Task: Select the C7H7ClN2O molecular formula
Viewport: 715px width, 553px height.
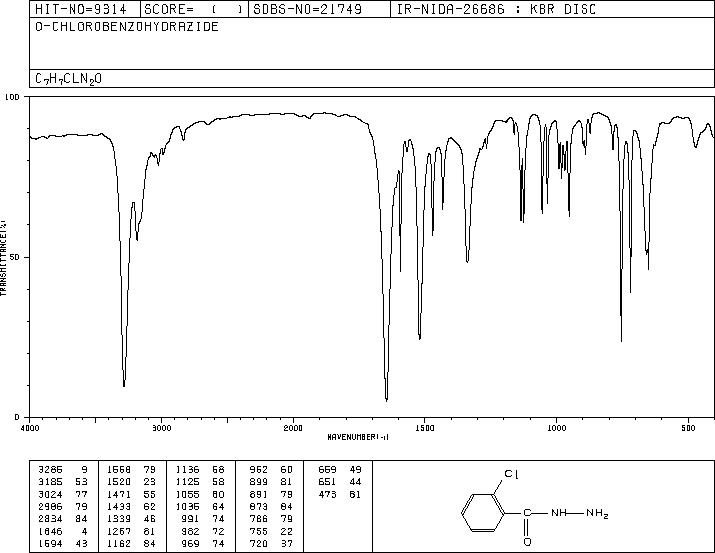Action: click(x=68, y=79)
